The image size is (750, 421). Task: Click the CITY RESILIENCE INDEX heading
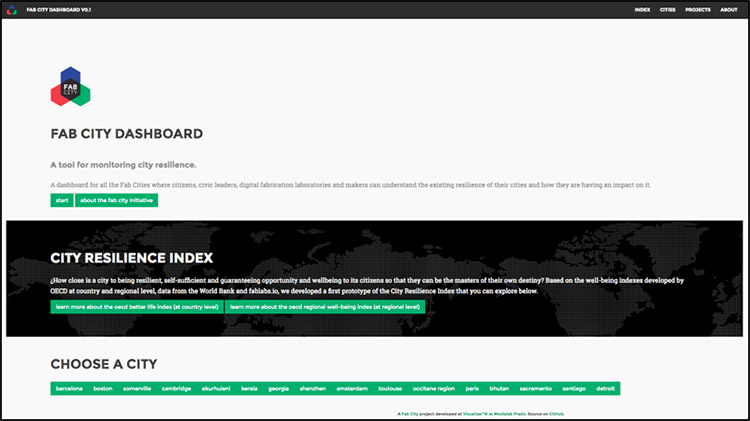click(132, 258)
